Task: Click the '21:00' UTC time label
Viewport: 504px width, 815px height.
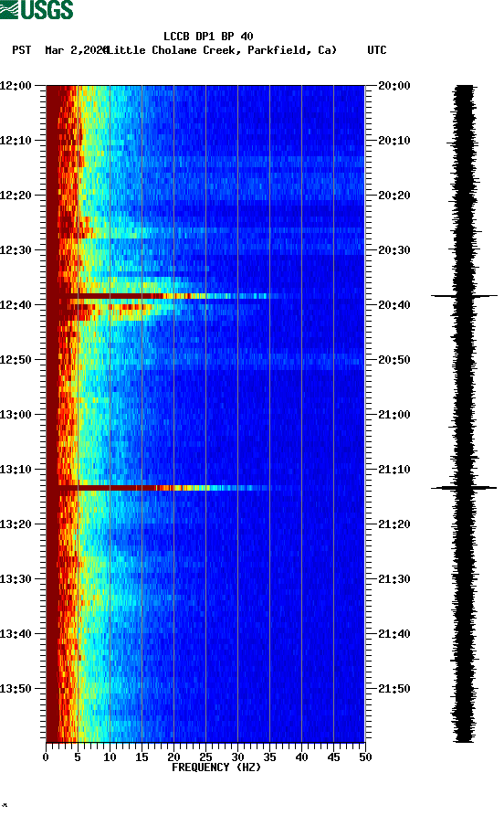Action: click(x=394, y=415)
